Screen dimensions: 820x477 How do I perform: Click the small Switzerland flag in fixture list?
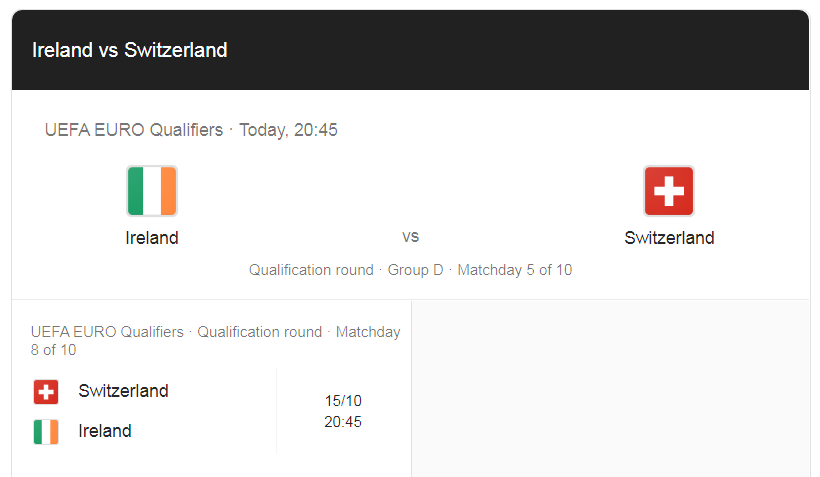pos(46,392)
